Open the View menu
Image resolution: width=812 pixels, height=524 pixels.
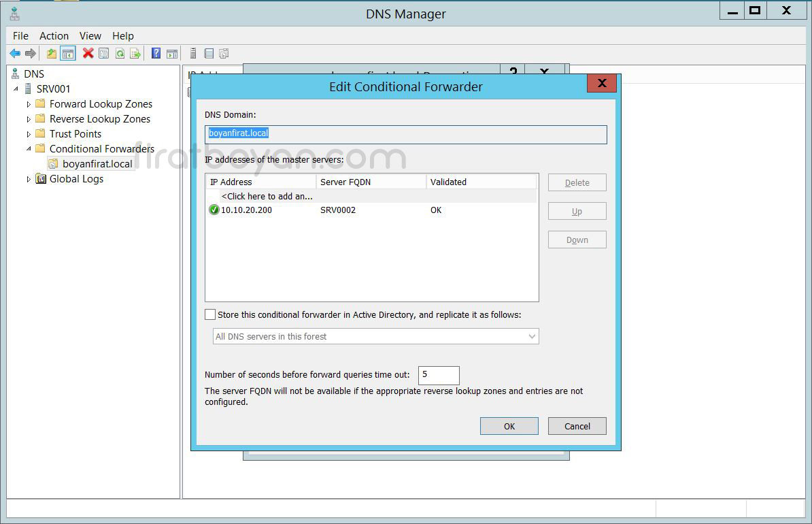tap(90, 36)
